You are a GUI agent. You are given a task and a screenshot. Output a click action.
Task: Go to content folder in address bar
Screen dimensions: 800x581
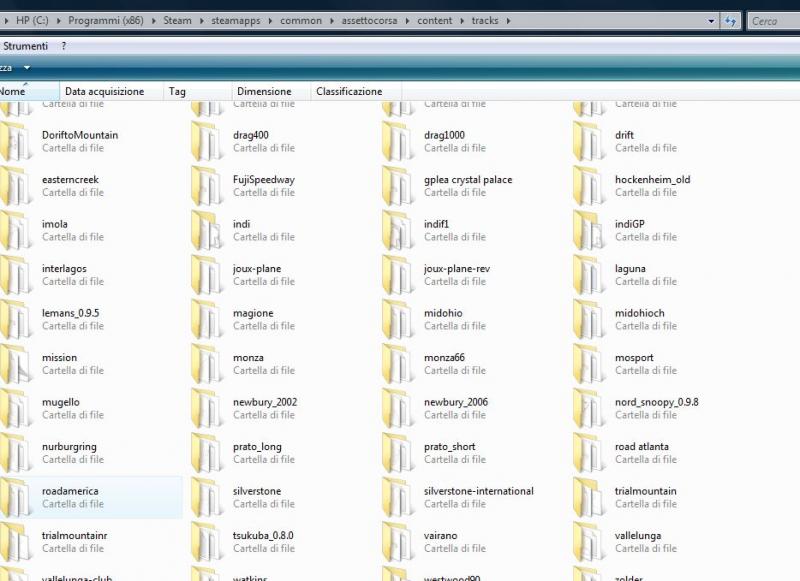tap(435, 21)
